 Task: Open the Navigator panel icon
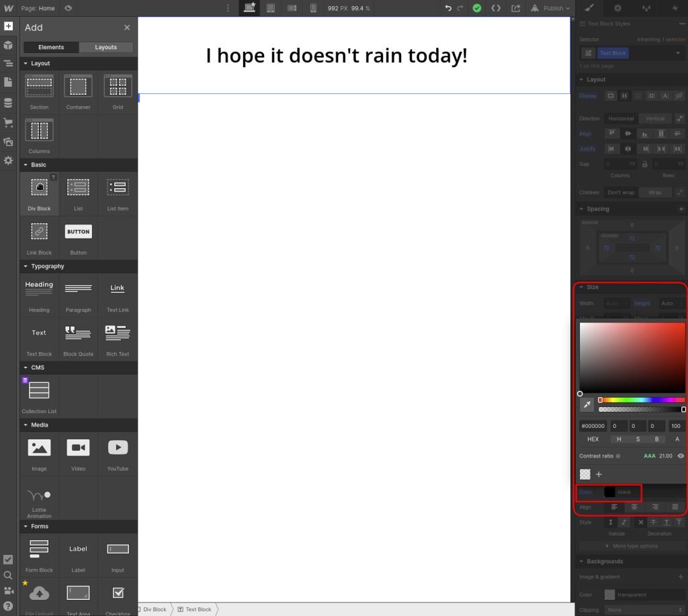tap(8, 64)
